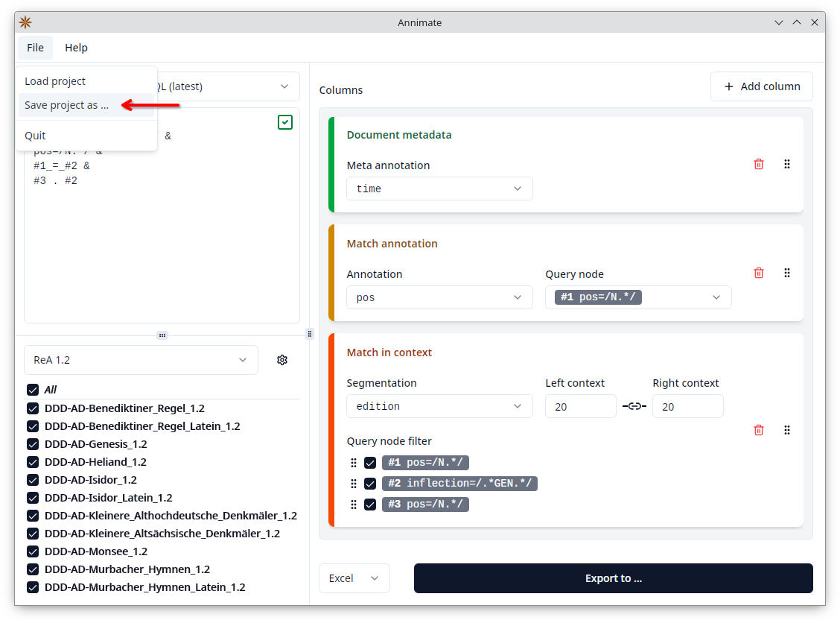Delete the Document metadata column
Image resolution: width=840 pixels, height=623 pixels.
[759, 164]
